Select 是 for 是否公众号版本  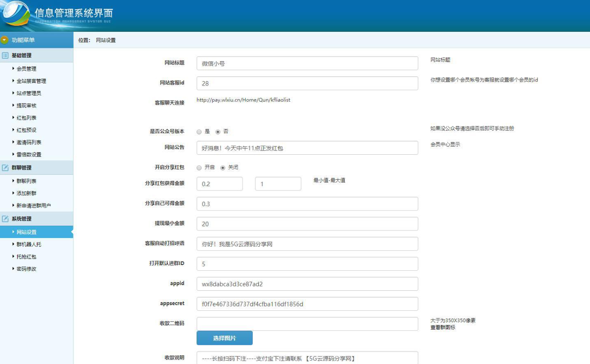[x=199, y=132]
